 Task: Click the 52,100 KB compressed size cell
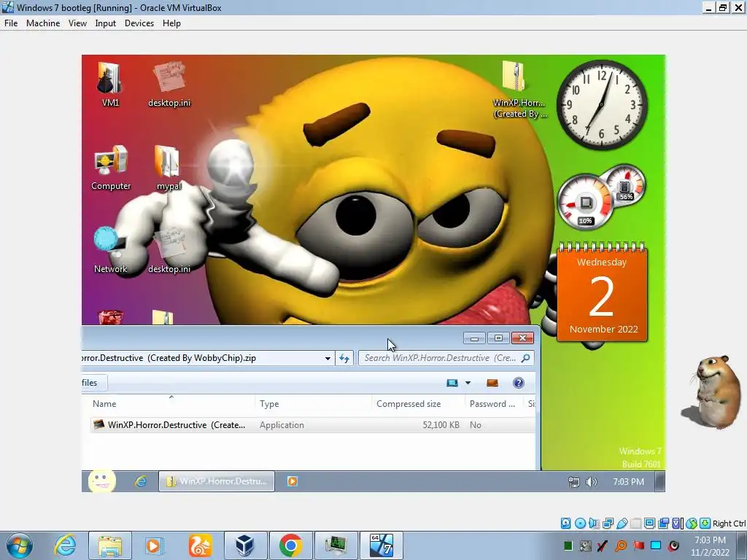[x=441, y=425]
